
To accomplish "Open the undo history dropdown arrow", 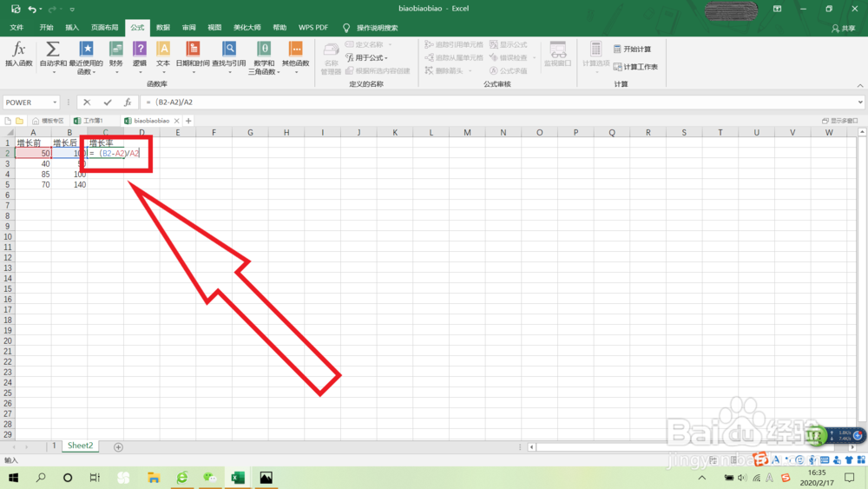I will (41, 10).
